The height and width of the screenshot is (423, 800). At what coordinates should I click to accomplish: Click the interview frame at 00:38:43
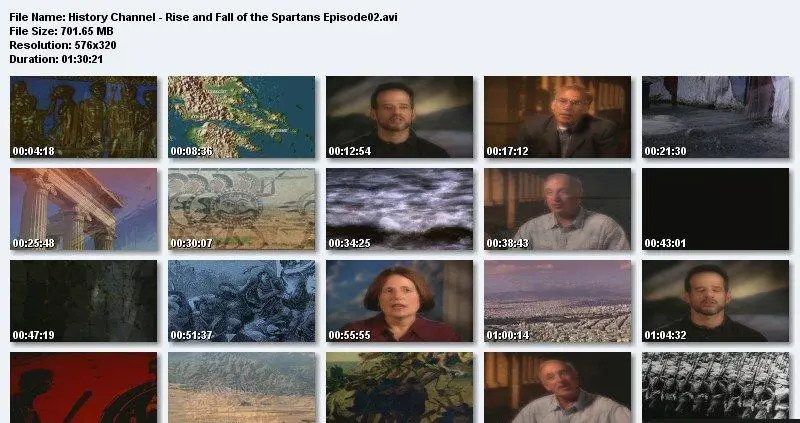558,209
